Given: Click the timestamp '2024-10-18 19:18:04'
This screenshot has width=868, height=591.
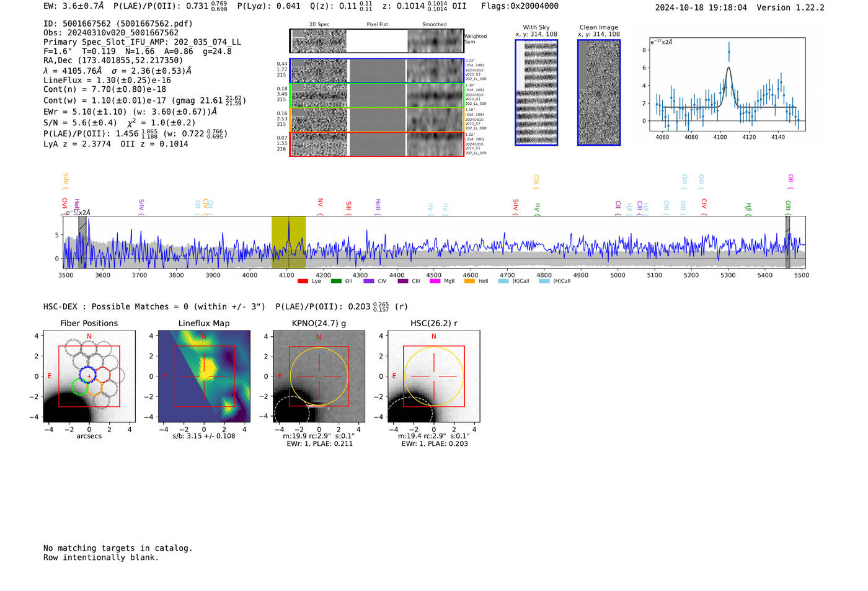Looking at the screenshot, I should tap(701, 7).
